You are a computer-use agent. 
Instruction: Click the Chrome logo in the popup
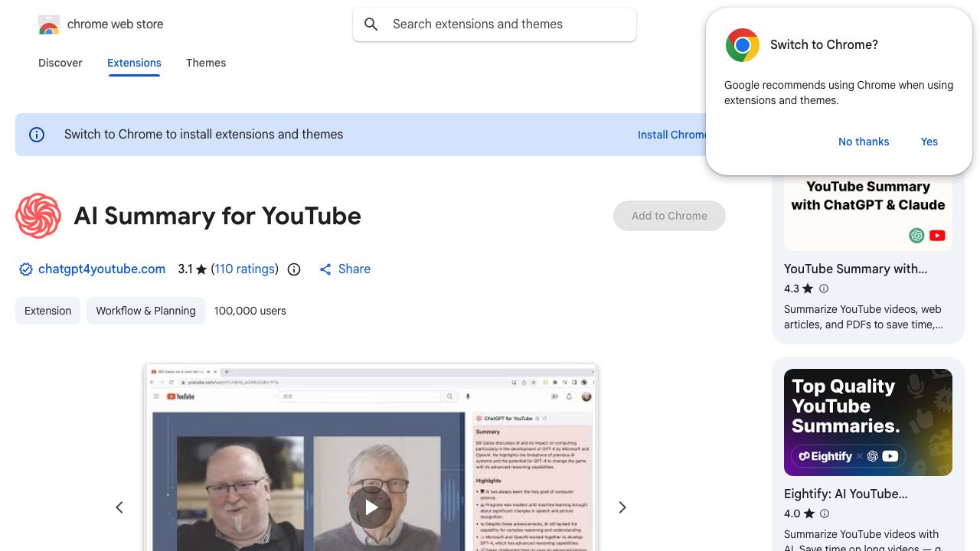pyautogui.click(x=743, y=45)
